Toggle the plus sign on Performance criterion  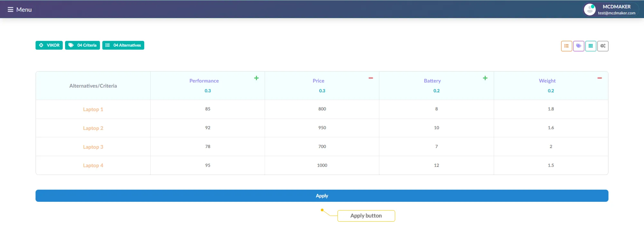coord(256,78)
